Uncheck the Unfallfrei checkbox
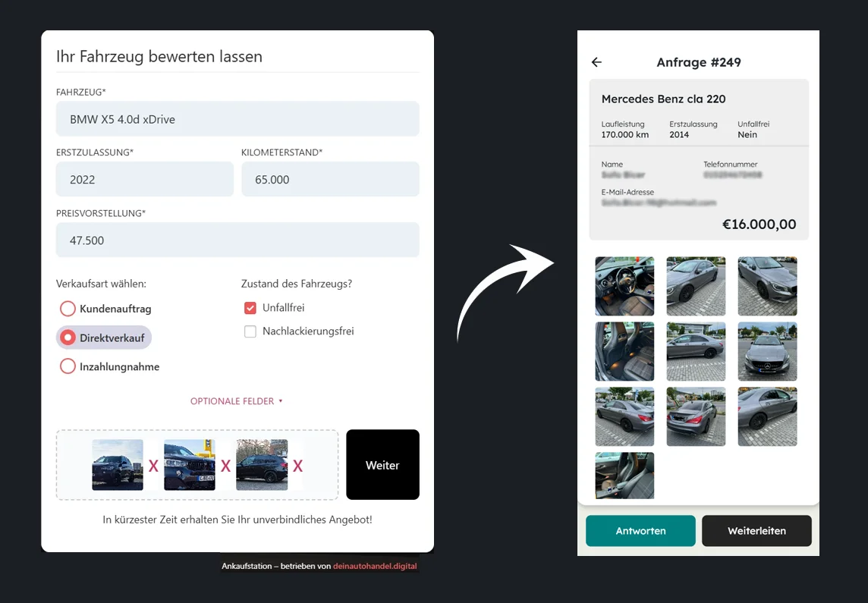This screenshot has width=868, height=603. 250,308
